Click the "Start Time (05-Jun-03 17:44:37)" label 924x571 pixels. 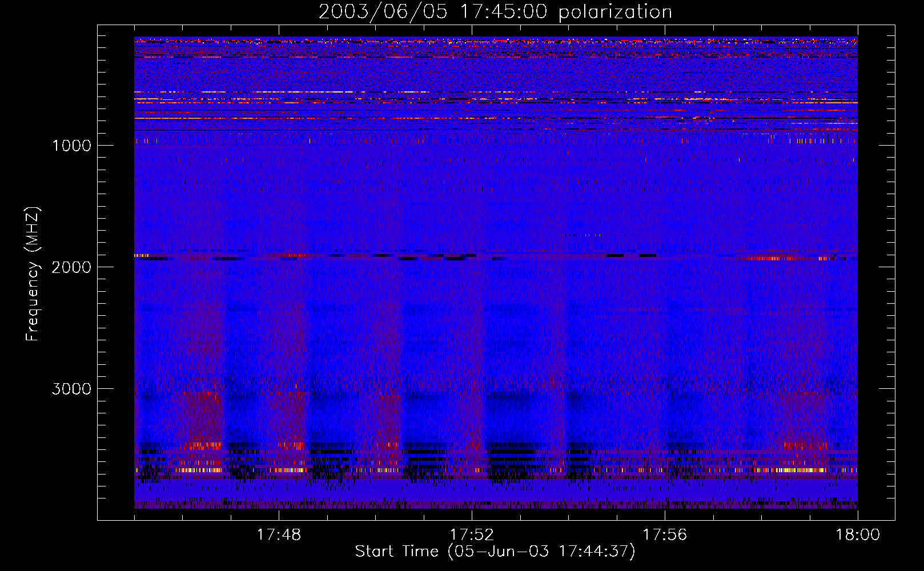495,552
